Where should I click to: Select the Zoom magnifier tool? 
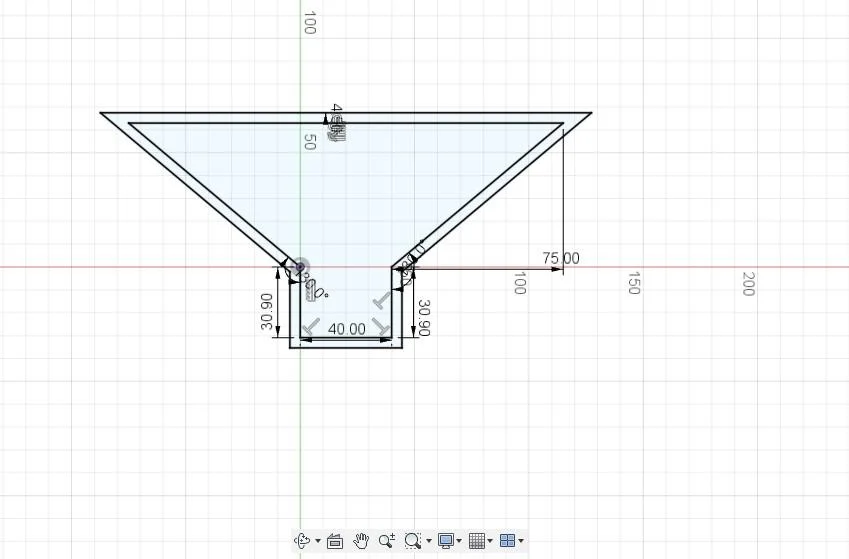[x=387, y=541]
